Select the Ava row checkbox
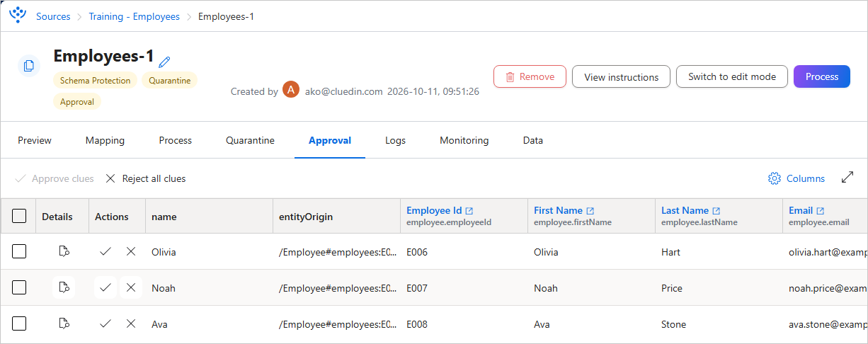 tap(19, 323)
